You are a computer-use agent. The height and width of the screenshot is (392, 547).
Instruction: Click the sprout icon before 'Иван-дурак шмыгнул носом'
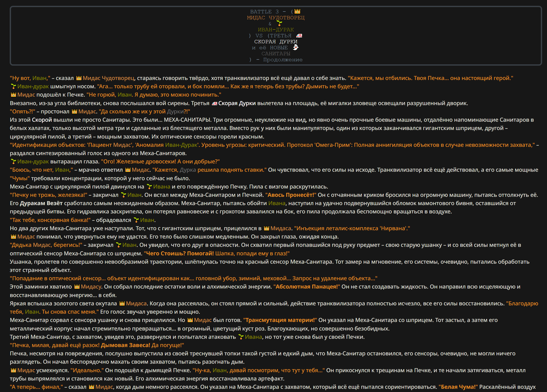(14, 87)
